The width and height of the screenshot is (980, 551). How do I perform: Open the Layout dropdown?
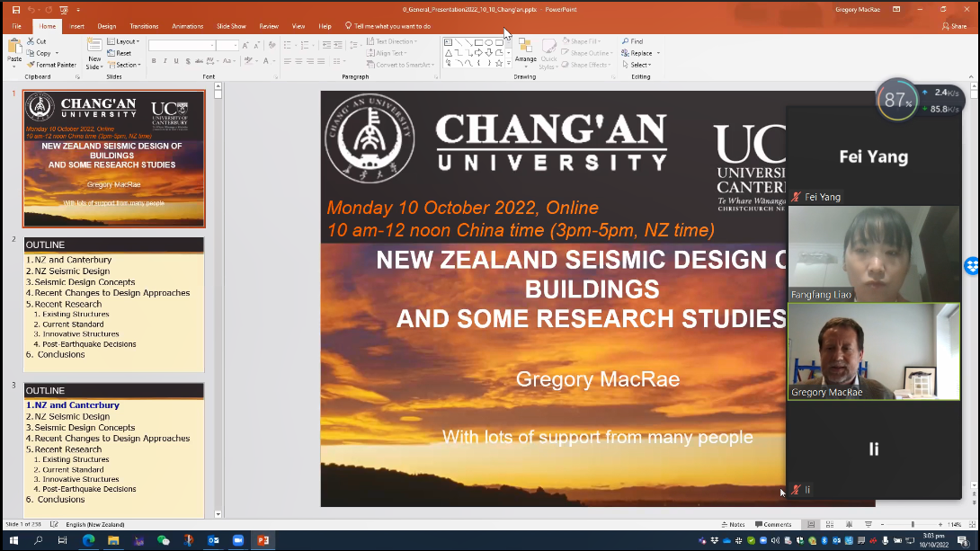(123, 41)
